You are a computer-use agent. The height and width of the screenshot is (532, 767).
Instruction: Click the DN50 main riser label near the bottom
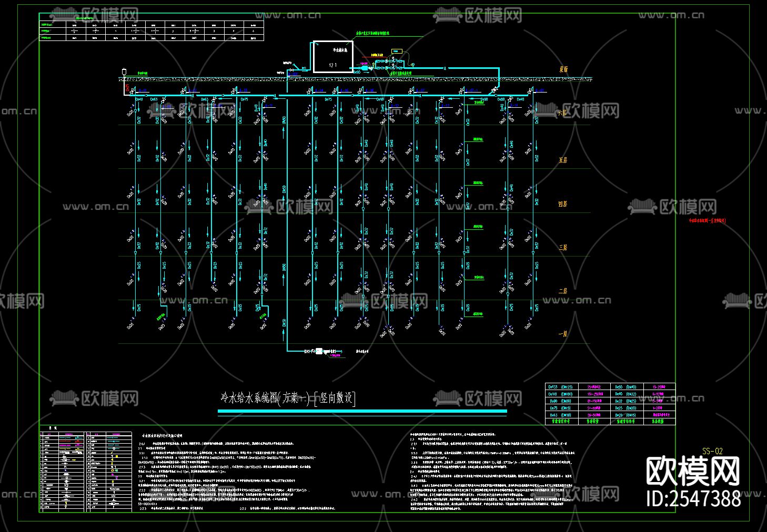click(284, 323)
